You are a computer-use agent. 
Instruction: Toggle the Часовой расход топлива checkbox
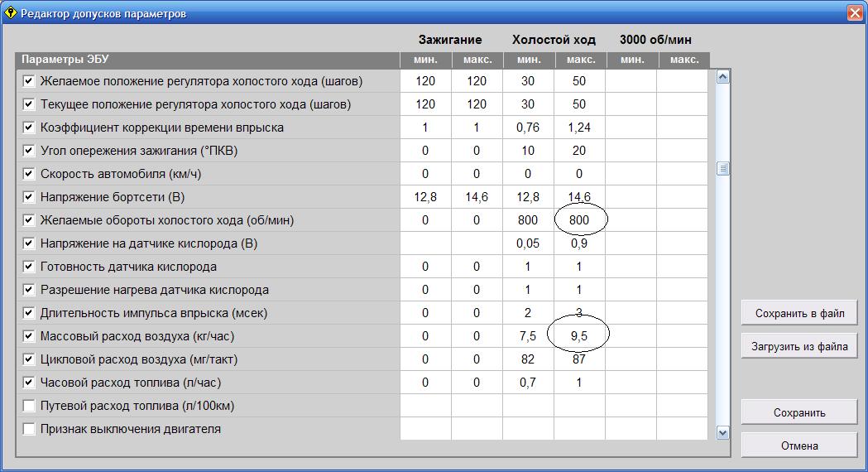[29, 383]
